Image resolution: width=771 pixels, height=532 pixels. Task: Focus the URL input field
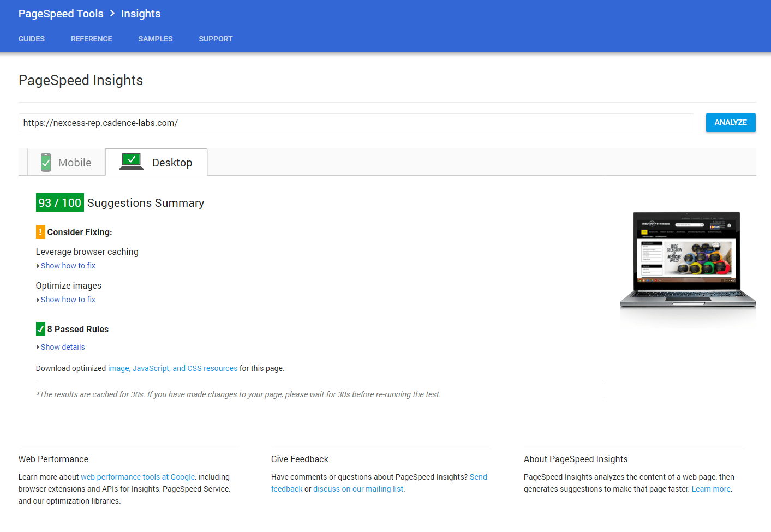tap(356, 123)
